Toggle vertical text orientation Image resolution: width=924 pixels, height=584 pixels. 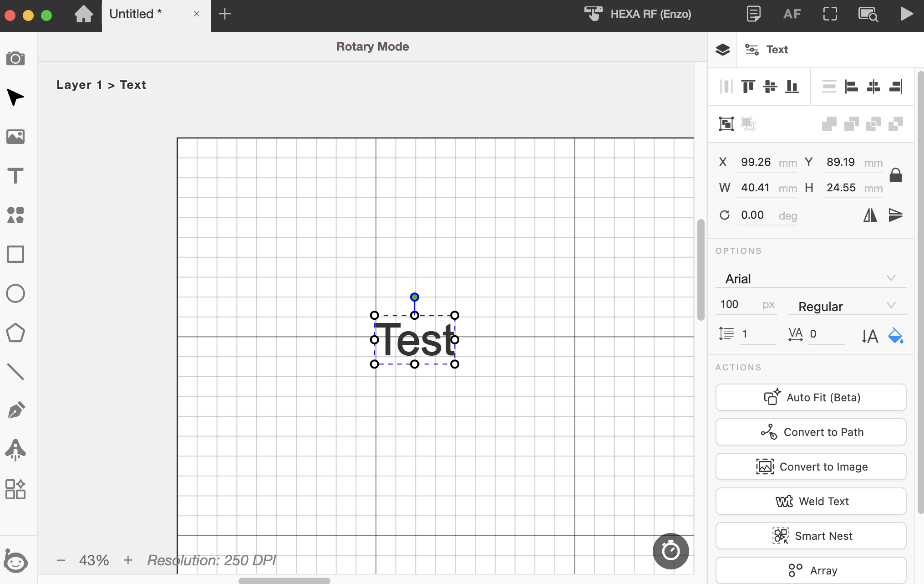870,336
